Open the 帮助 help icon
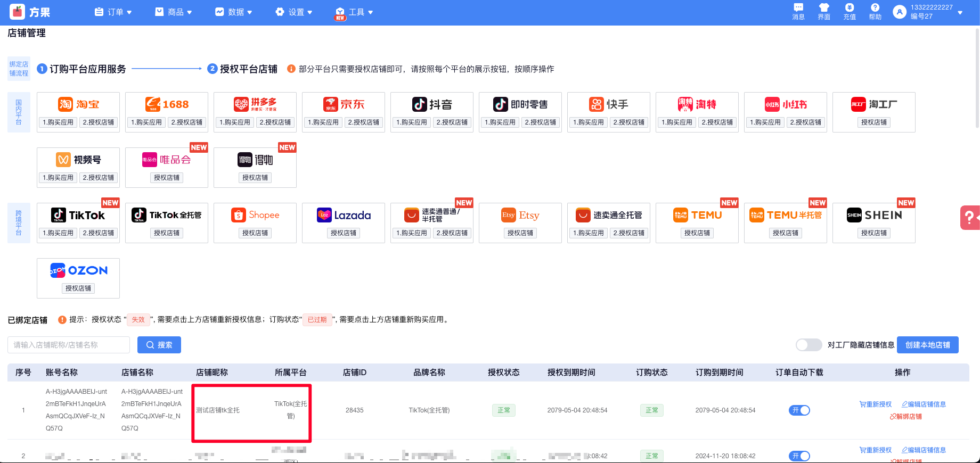This screenshot has width=980, height=463. click(x=875, y=11)
